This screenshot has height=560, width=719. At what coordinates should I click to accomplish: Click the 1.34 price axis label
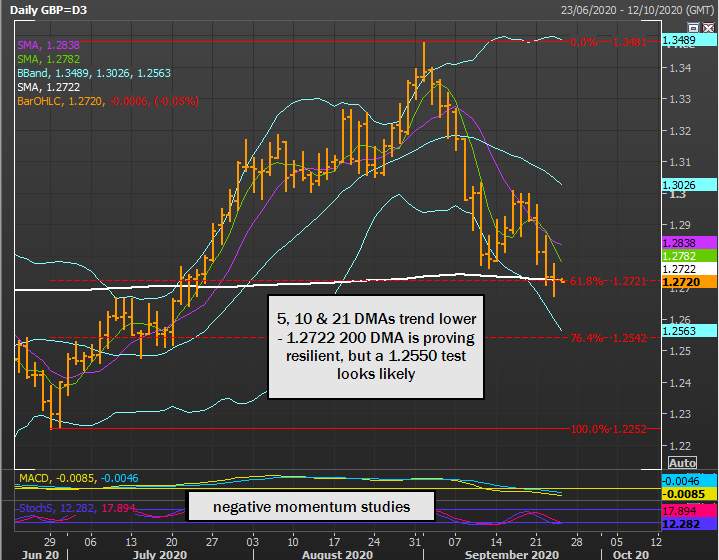click(680, 68)
